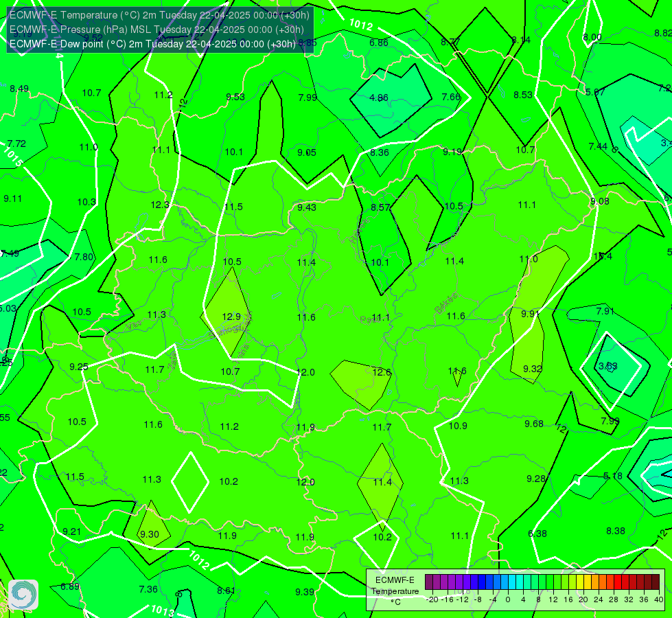This screenshot has height=618, width=672.
Task: Select the ECMWF-E Pressure MSL layer title
Action: pyautogui.click(x=157, y=30)
